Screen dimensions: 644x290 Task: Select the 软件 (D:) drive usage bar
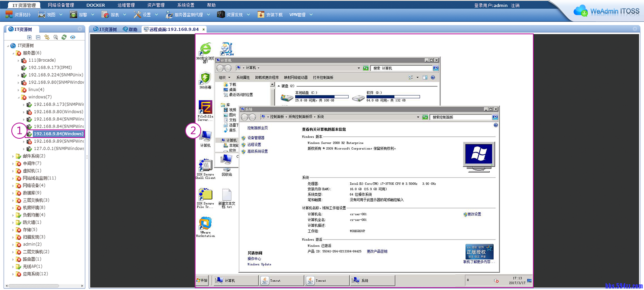pyautogui.click(x=393, y=97)
